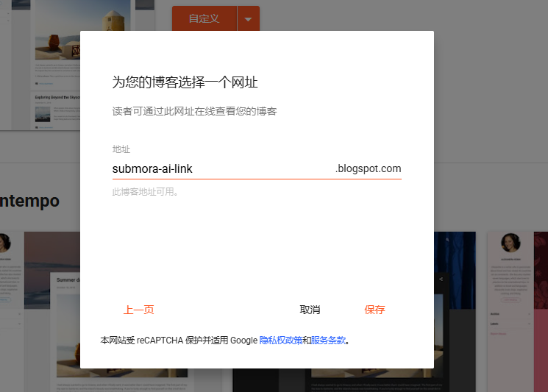Click the 保存 save button
Screen dimensions: 548x392
pos(374,310)
